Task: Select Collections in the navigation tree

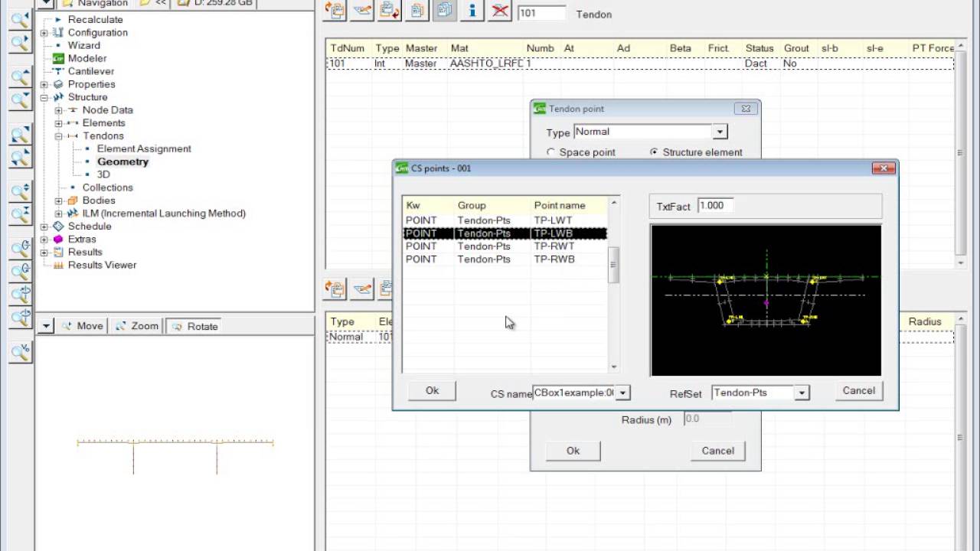Action: point(108,187)
